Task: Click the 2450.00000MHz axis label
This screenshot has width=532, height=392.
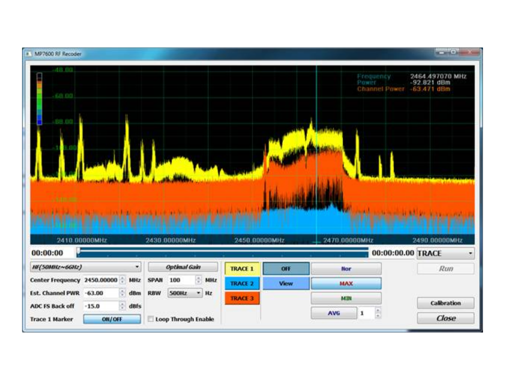Action: coord(259,240)
